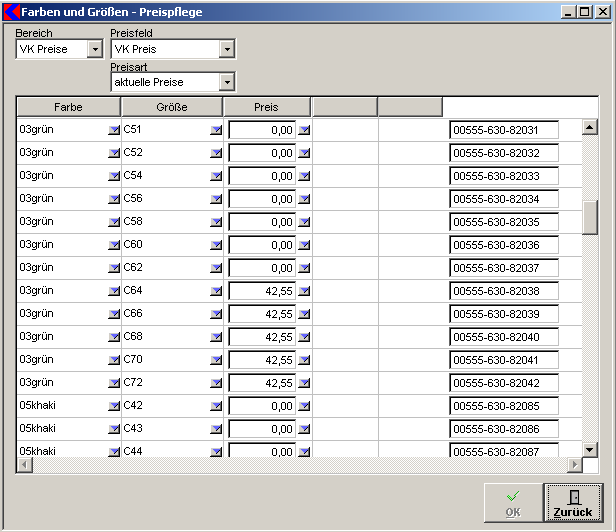Click the Farbe column header
Screen dimensions: 616x532
pos(68,107)
